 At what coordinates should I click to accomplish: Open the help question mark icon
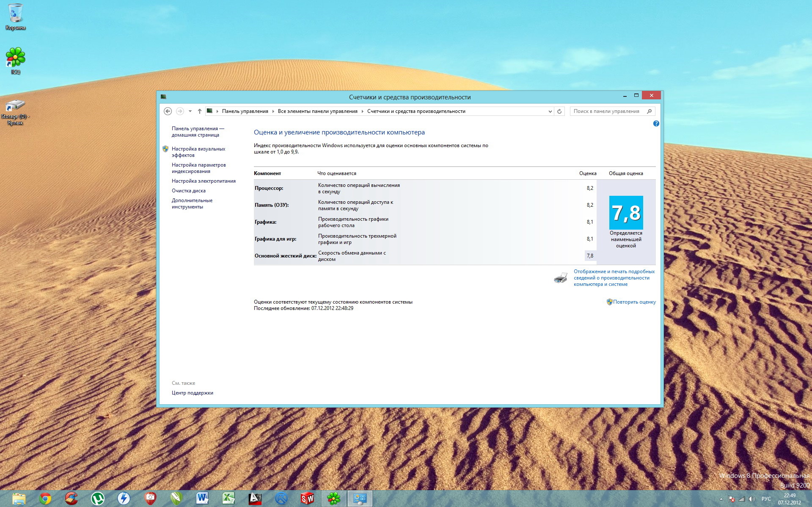[x=656, y=123]
